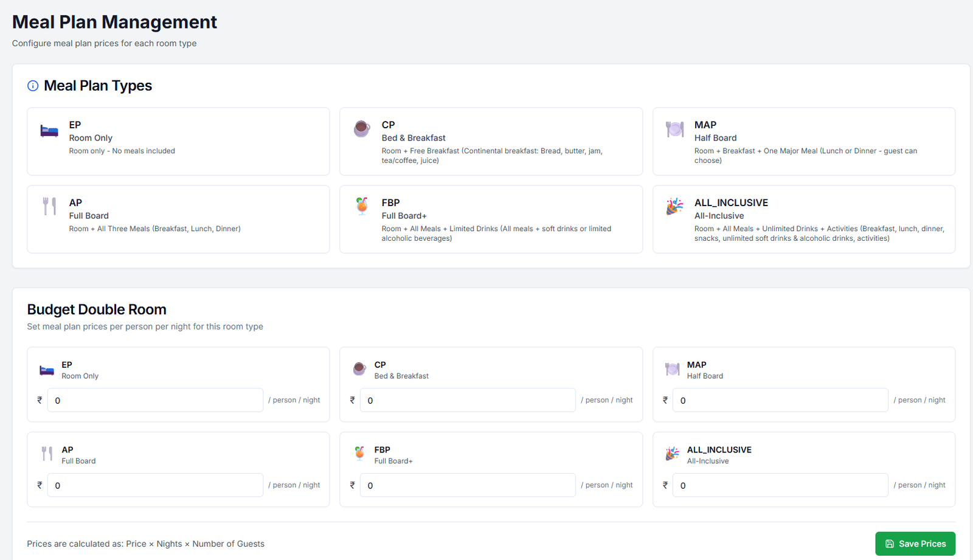Click into the AP Full Board price field
Screen dimensions: 973x560
click(155, 485)
